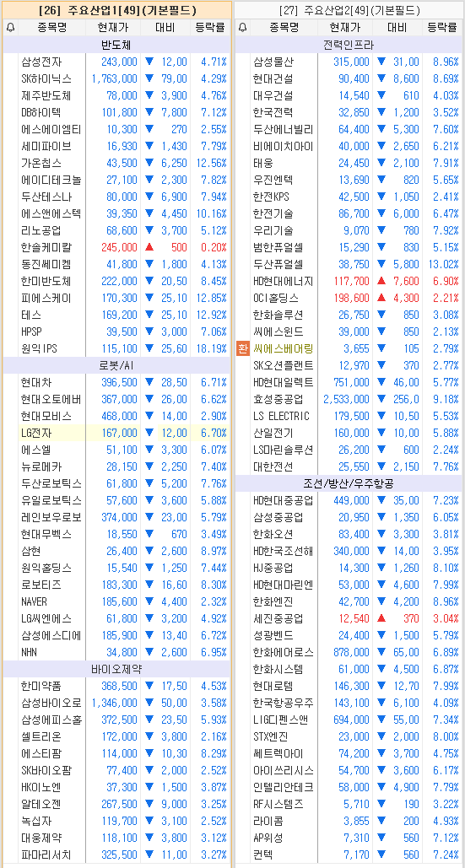The width and height of the screenshot is (465, 868).
Task: Click the alert bell icon in window 26
Action: tap(10, 28)
